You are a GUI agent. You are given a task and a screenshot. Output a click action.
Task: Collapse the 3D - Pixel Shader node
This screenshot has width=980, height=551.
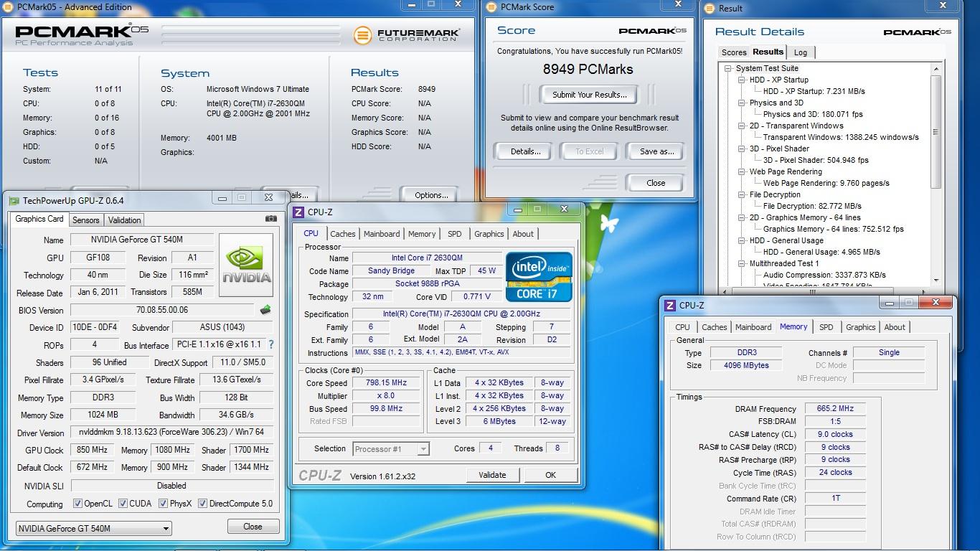tap(742, 149)
